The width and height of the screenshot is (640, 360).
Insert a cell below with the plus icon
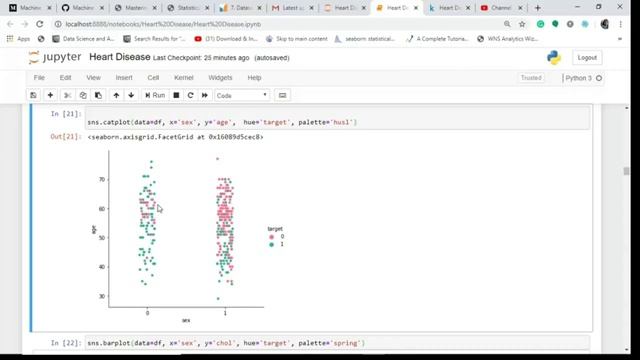tap(50, 95)
